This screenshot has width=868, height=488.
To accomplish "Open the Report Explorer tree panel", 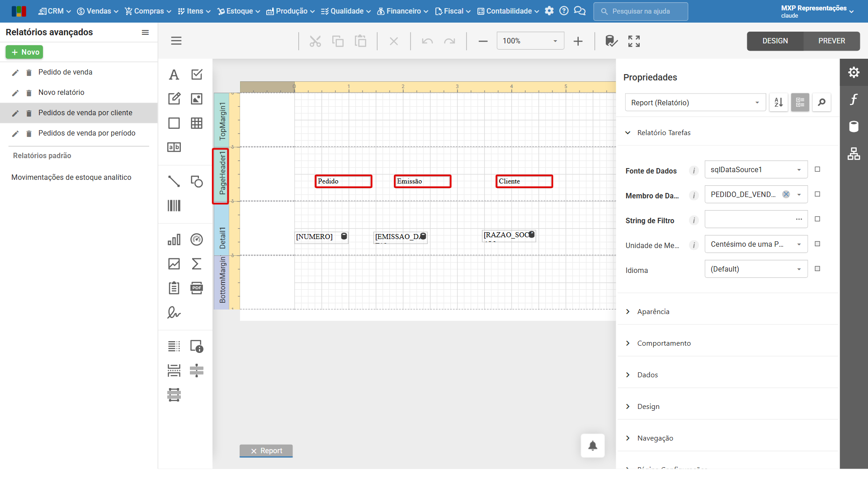I will [854, 154].
